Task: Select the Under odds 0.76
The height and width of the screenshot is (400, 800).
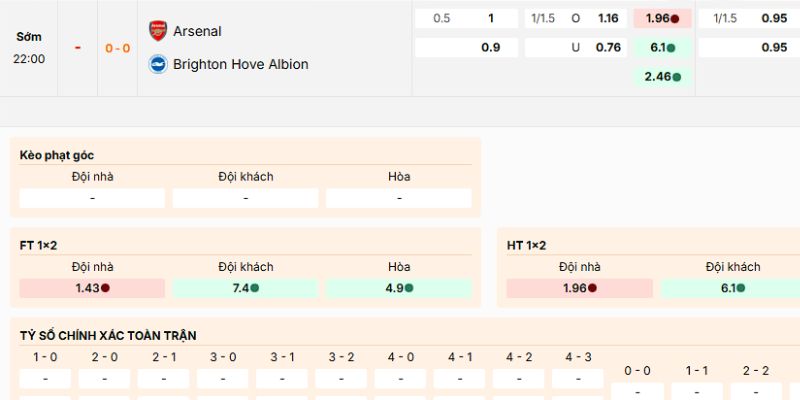Action: point(608,47)
